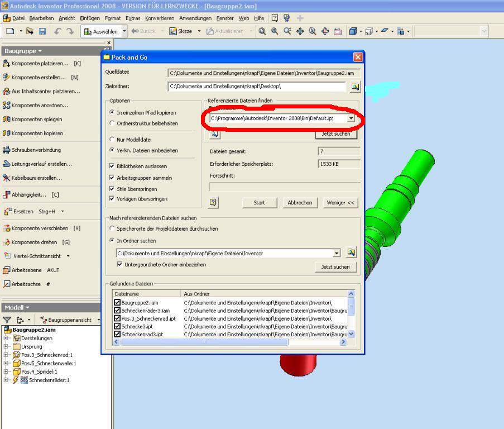Toggle Stile überspringen checkbox
Viewport: 504px width, 429px height.
[x=112, y=189]
